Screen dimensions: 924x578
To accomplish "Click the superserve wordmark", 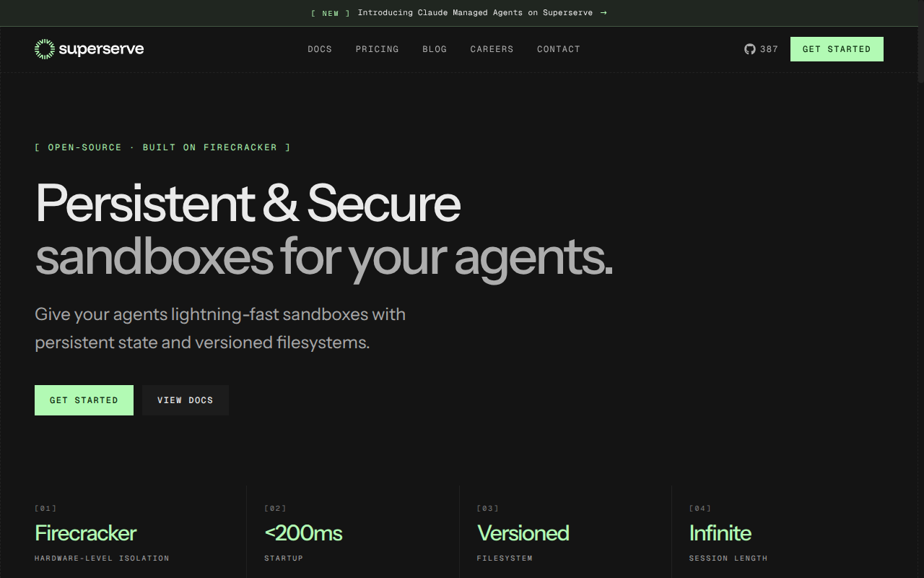I will tap(101, 49).
